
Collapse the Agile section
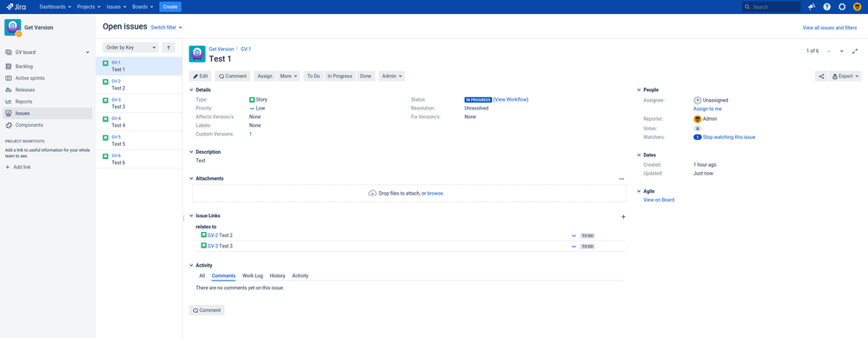[x=639, y=191]
